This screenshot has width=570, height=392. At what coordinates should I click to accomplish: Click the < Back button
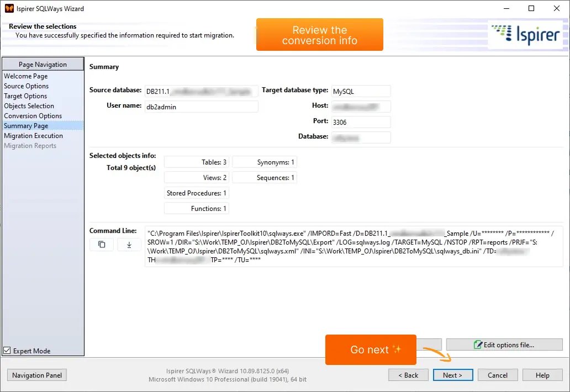[408, 375]
